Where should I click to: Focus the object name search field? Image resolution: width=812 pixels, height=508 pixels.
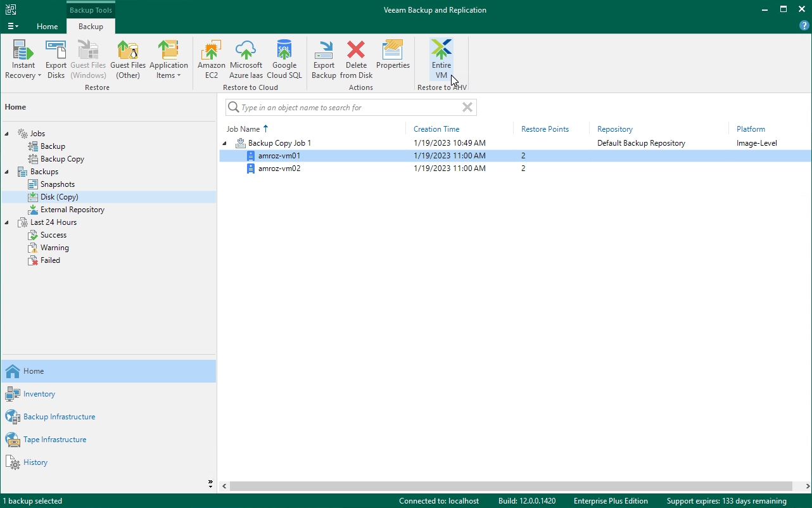350,108
